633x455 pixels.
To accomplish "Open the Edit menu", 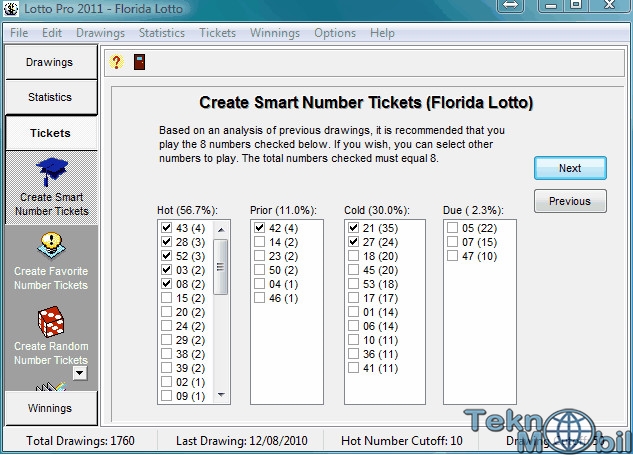I will click(x=52, y=33).
